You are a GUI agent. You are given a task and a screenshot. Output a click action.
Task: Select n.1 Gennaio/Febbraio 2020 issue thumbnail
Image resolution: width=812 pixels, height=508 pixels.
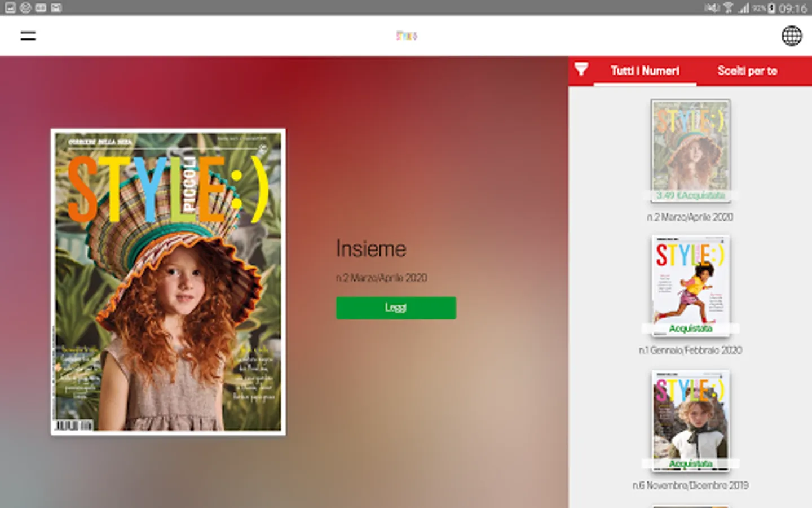click(691, 286)
